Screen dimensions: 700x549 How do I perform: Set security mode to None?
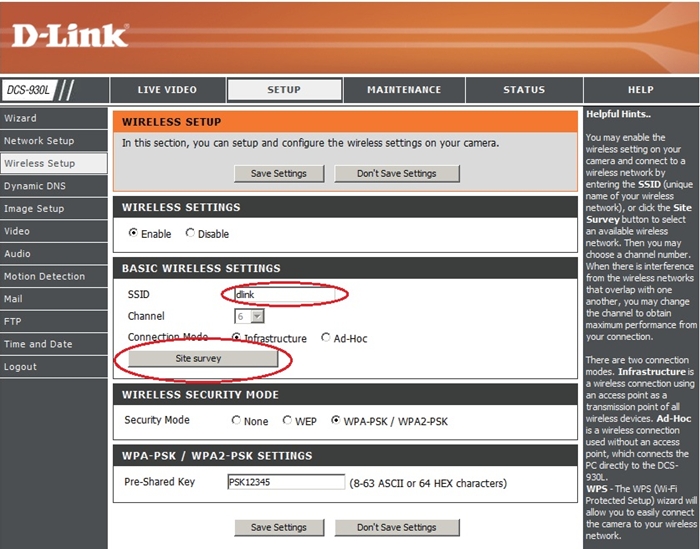point(236,421)
